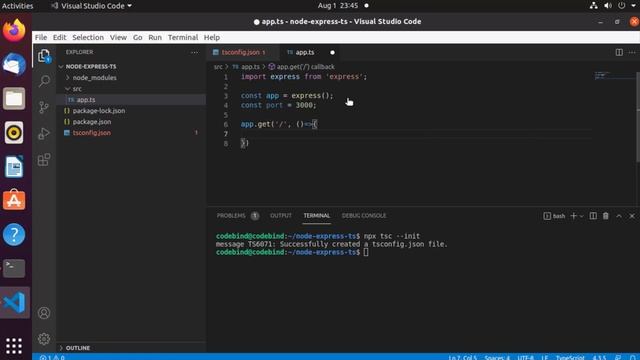Switch to the PROBLEMS panel tab
The image size is (640, 360).
click(237, 216)
